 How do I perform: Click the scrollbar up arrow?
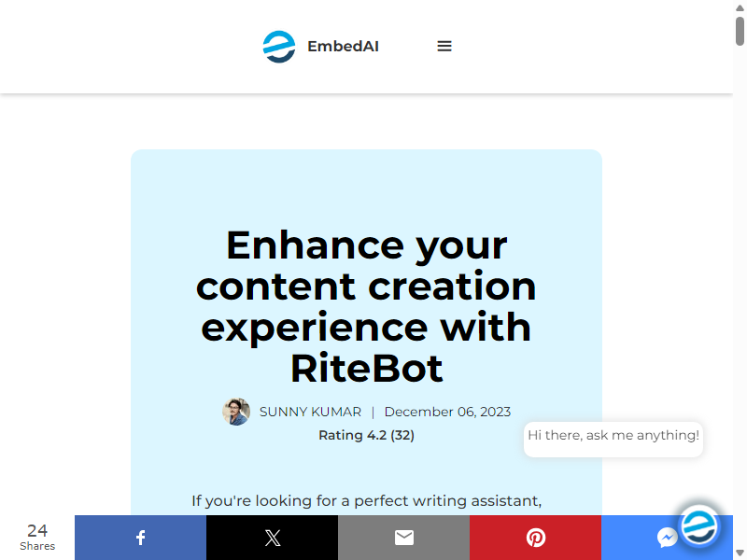740,7
